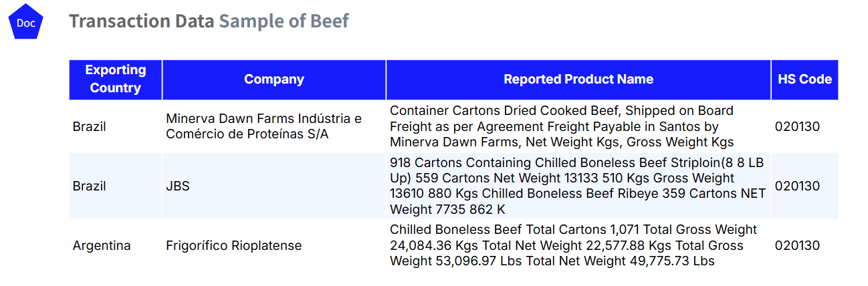Click the HS code in the JBS row

pyautogui.click(x=797, y=186)
